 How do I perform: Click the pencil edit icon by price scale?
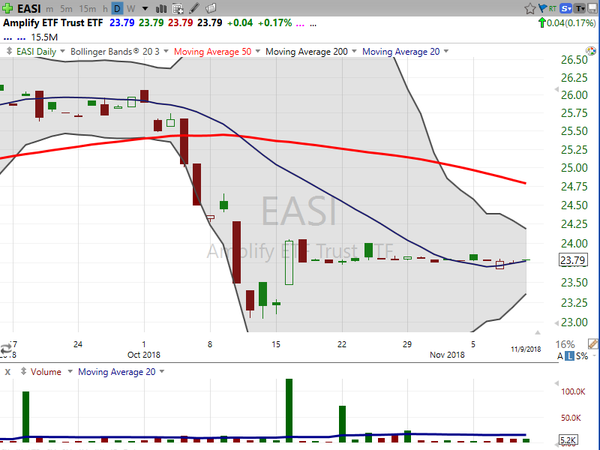point(593,344)
